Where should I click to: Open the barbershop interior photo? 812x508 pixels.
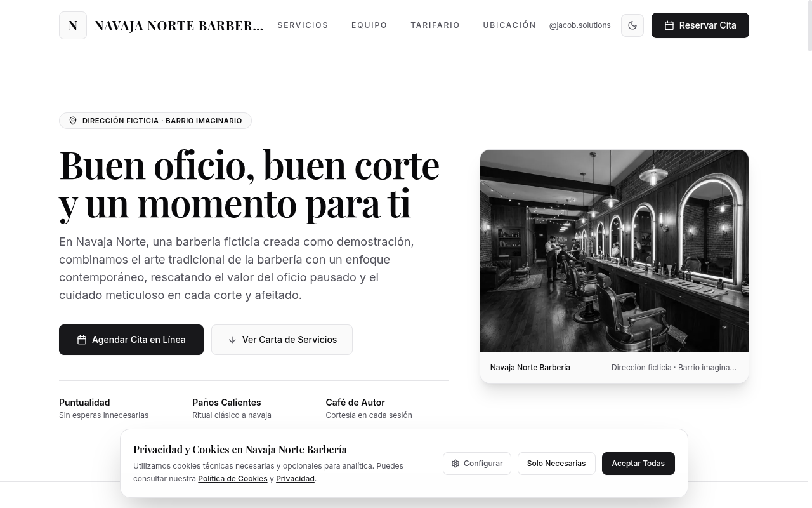pyautogui.click(x=614, y=251)
